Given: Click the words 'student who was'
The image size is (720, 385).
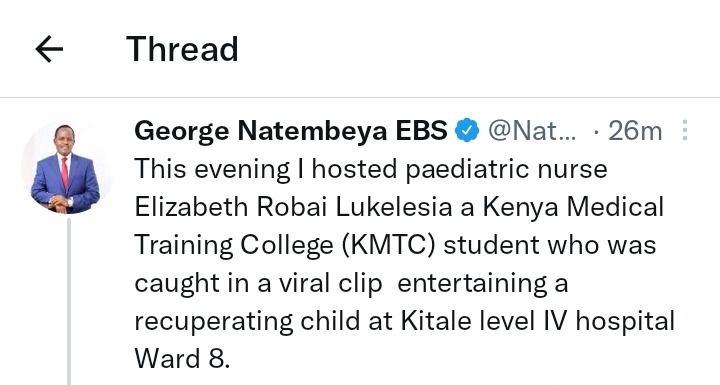Looking at the screenshot, I should (550, 245).
